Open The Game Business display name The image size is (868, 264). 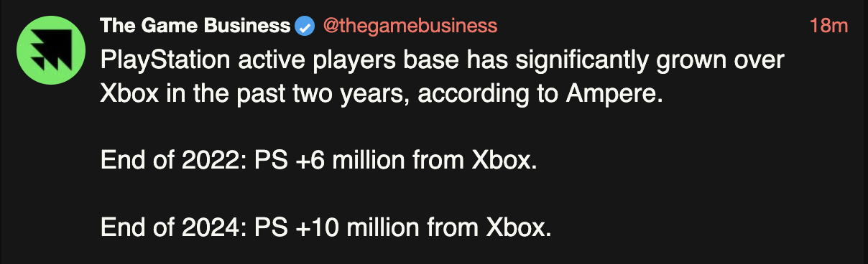pos(195,27)
